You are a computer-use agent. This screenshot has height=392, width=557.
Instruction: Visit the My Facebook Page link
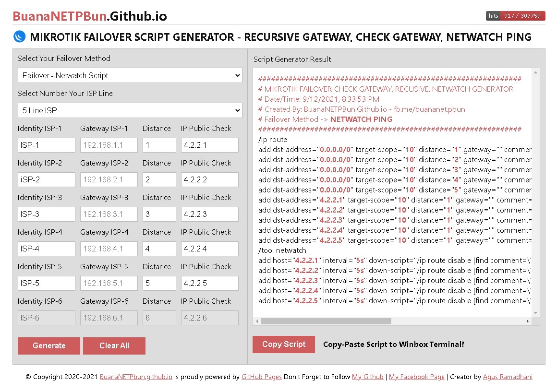(x=416, y=377)
